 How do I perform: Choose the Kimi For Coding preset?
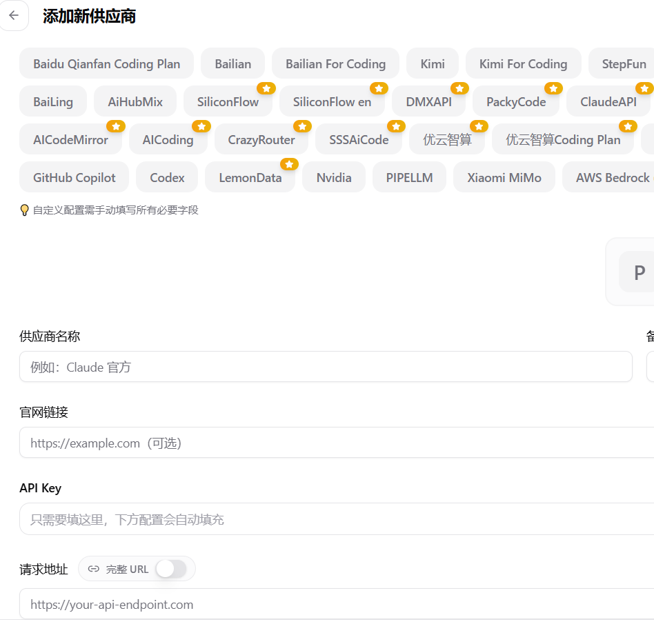pos(523,63)
